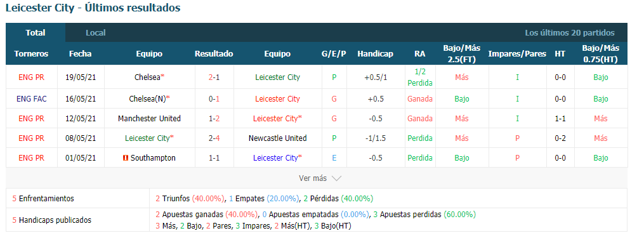Viewport: 644px width, 233px height.
Task: Click the red card icon beside Southampton
Action: click(x=125, y=158)
